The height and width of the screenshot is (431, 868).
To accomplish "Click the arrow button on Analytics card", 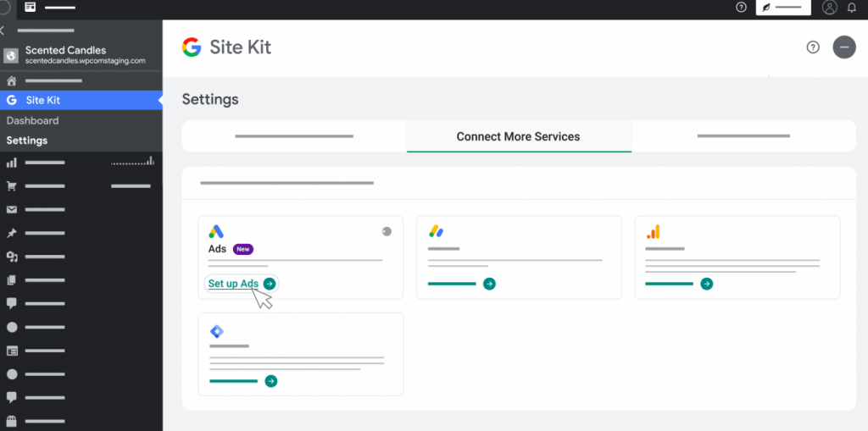I will point(706,284).
